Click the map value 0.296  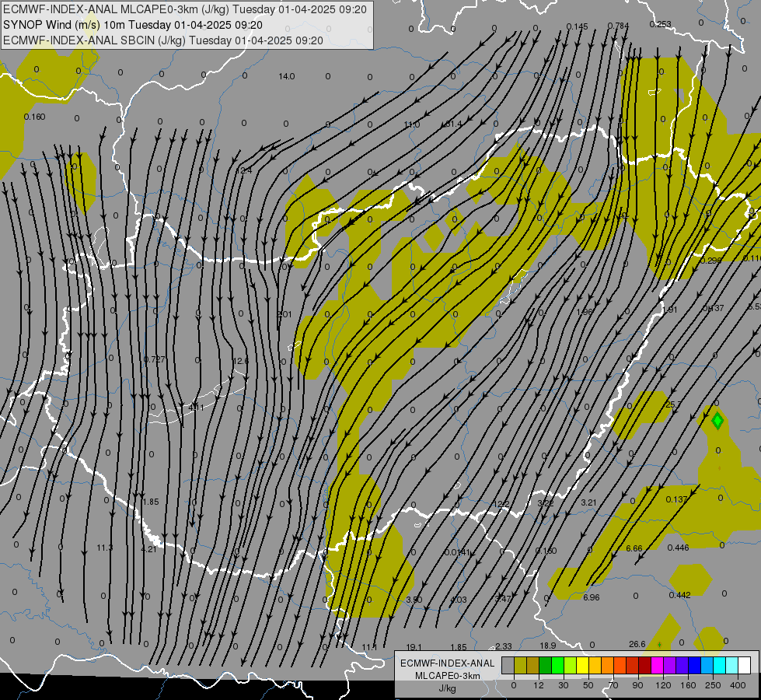[x=711, y=261]
